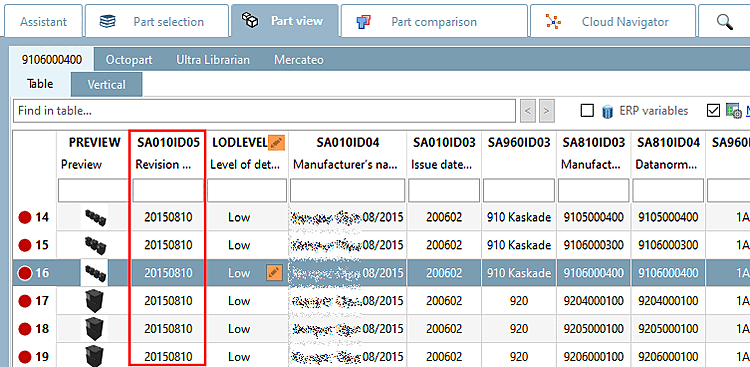Go to next search result arrow

pos(546,111)
